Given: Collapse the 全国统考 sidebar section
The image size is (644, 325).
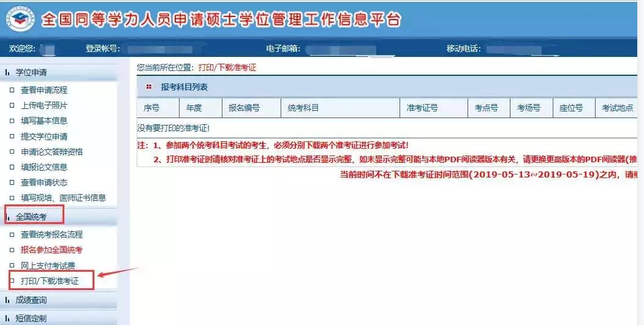Looking at the screenshot, I should click(31, 217).
